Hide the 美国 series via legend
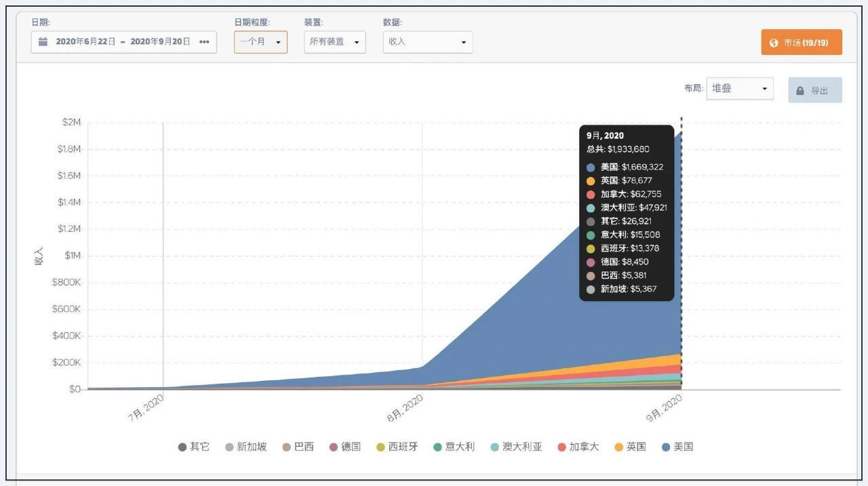The height and width of the screenshot is (486, 868). tap(677, 447)
